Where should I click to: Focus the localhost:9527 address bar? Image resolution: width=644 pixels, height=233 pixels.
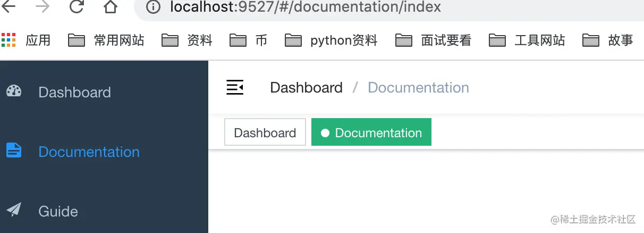click(389, 7)
